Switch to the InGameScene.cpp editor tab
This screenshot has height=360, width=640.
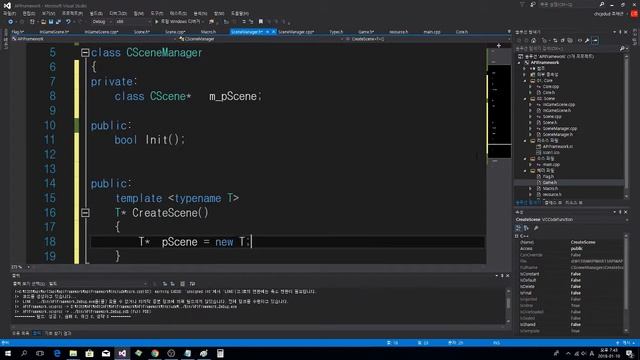101,31
